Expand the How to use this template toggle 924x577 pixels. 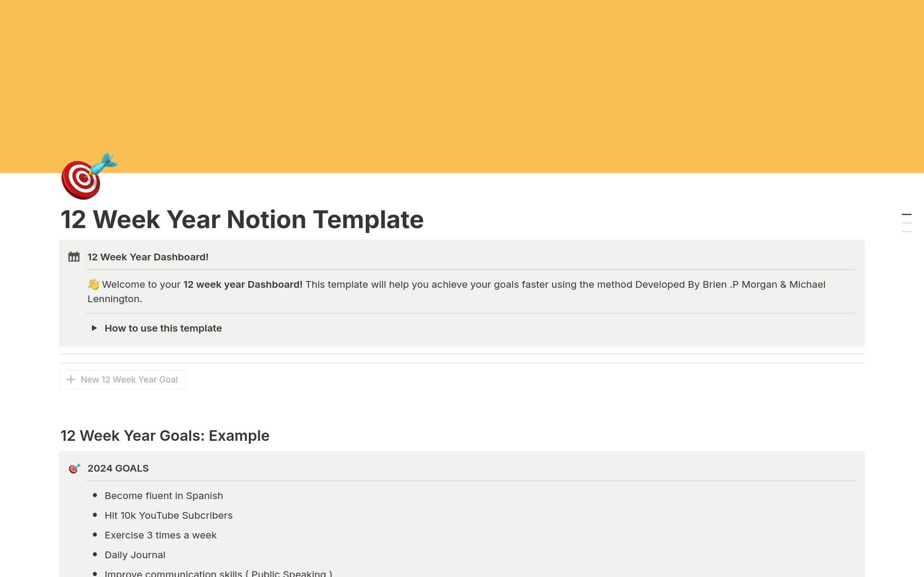(x=94, y=328)
